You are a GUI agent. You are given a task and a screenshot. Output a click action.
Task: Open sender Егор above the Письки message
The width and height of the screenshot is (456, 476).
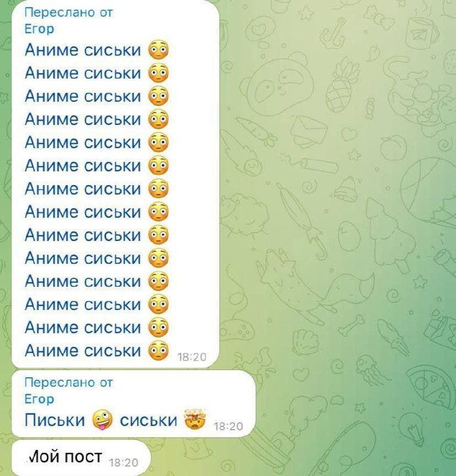tap(39, 399)
